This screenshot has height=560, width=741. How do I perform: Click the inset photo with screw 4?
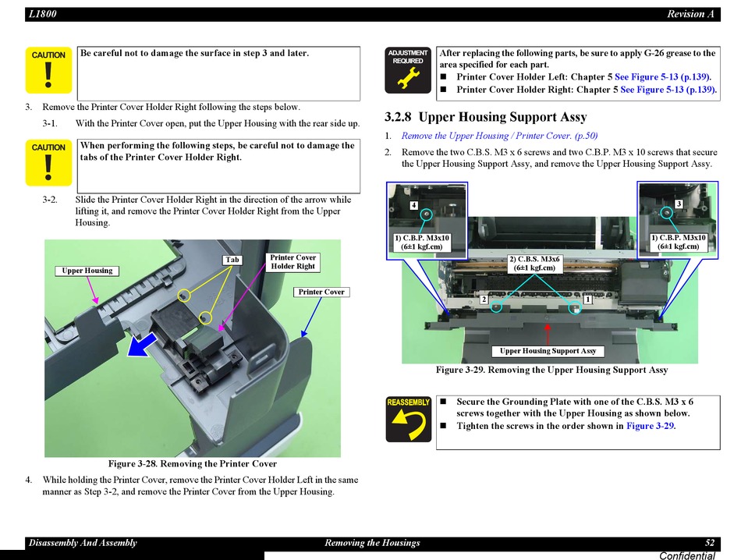[427, 221]
